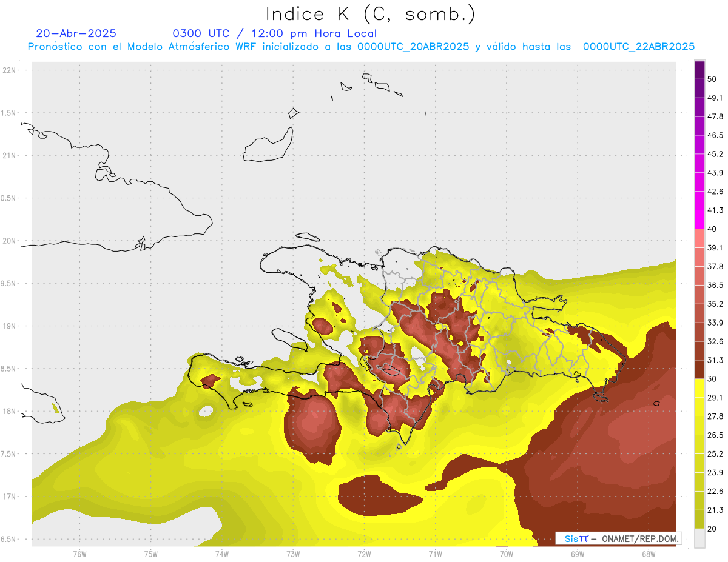Click the '69W' longitude label
The width and height of the screenshot is (728, 562).
pos(577,554)
